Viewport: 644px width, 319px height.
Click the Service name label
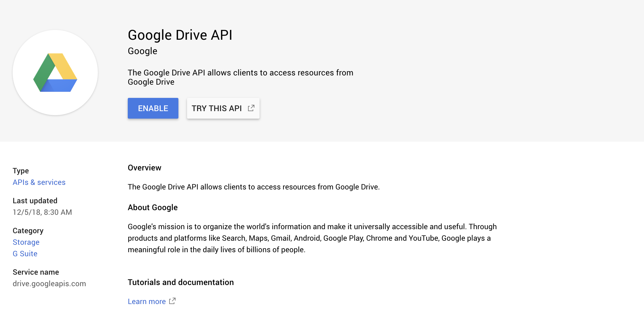tap(36, 272)
